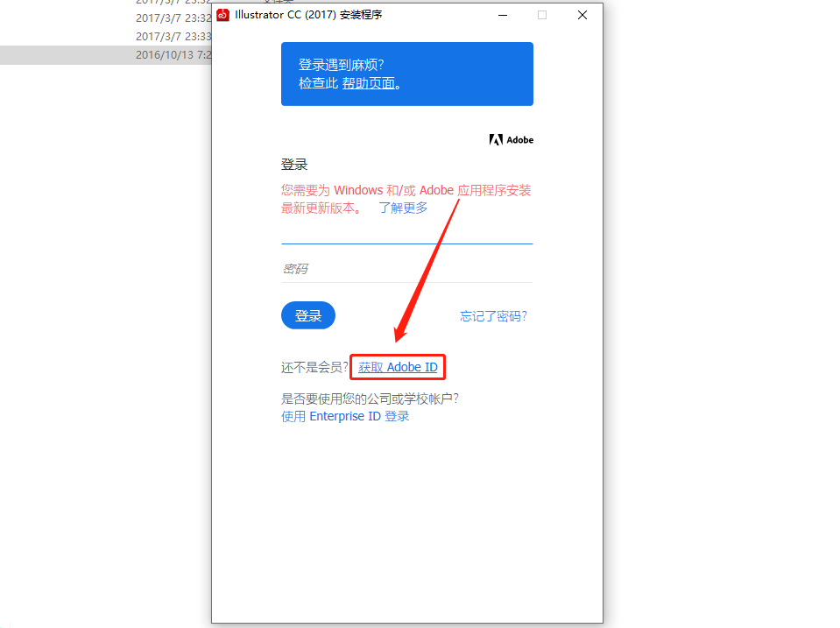
Task: Click the 是否要使用您的公司或学校帐户? text
Action: click(370, 399)
